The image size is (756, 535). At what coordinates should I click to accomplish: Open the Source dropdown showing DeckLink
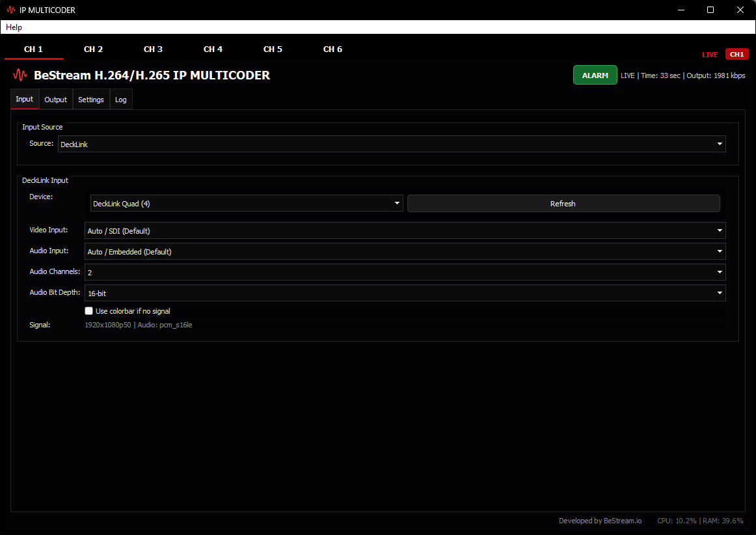392,144
